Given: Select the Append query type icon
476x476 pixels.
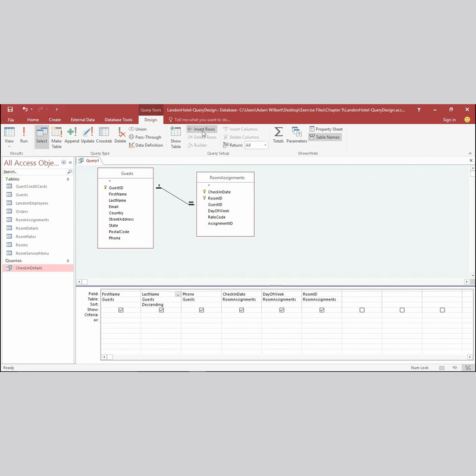Looking at the screenshot, I should click(x=71, y=135).
